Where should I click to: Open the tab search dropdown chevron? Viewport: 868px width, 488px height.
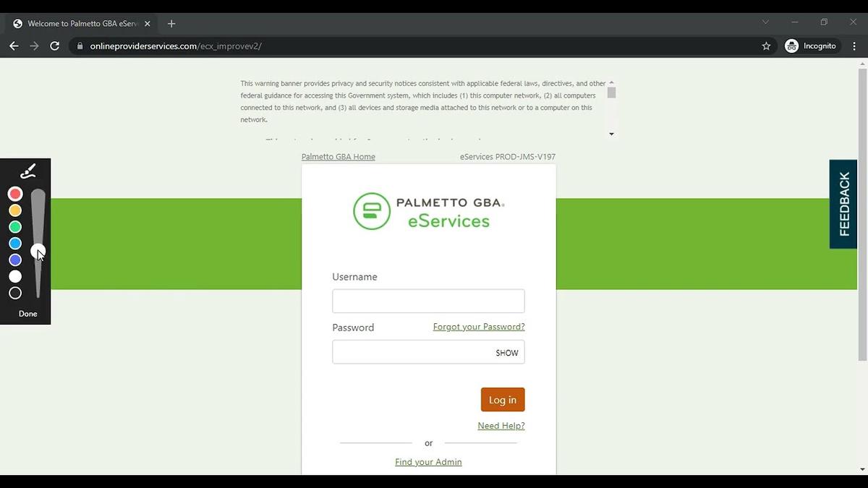(x=765, y=22)
